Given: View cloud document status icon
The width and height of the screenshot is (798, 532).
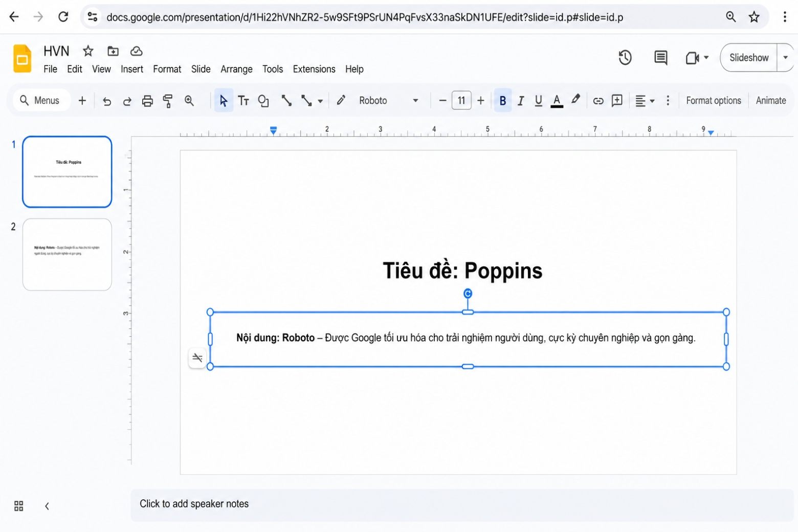Looking at the screenshot, I should 136,51.
